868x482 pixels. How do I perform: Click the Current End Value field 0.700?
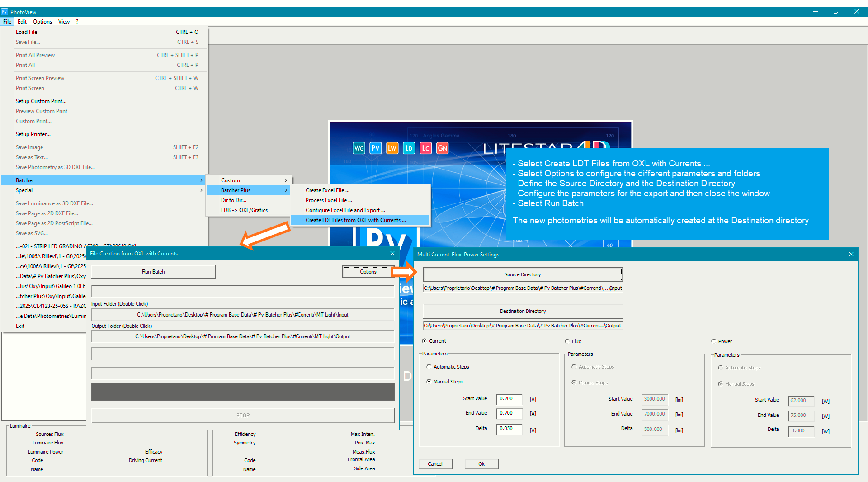509,413
